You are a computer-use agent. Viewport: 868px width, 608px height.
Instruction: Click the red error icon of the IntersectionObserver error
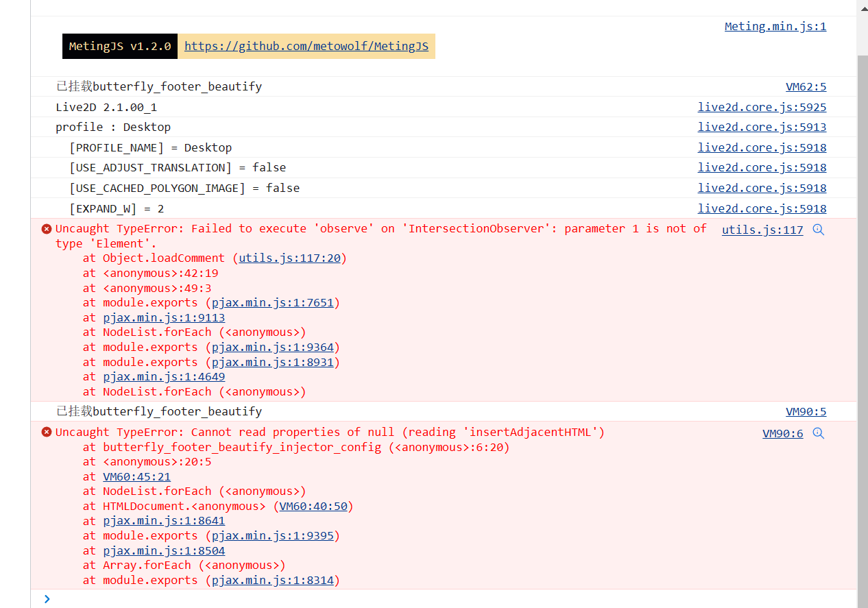pyautogui.click(x=47, y=229)
